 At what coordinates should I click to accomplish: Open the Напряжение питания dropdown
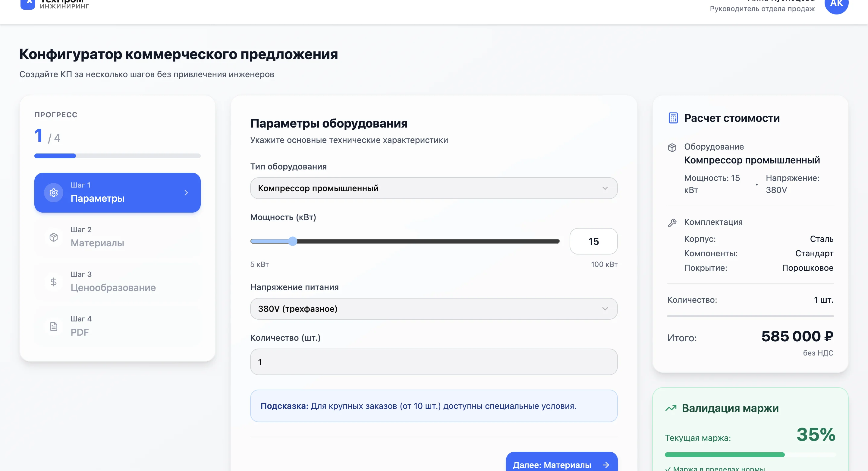pos(434,308)
